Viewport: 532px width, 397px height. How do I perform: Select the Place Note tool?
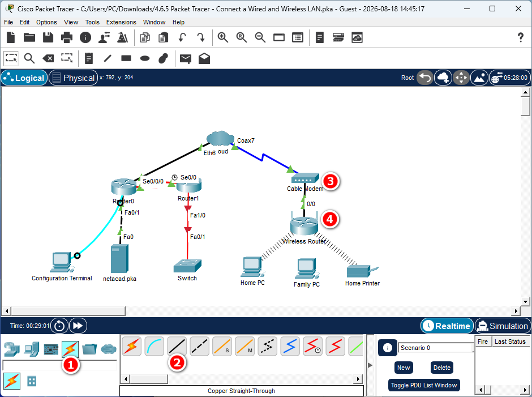(x=89, y=58)
